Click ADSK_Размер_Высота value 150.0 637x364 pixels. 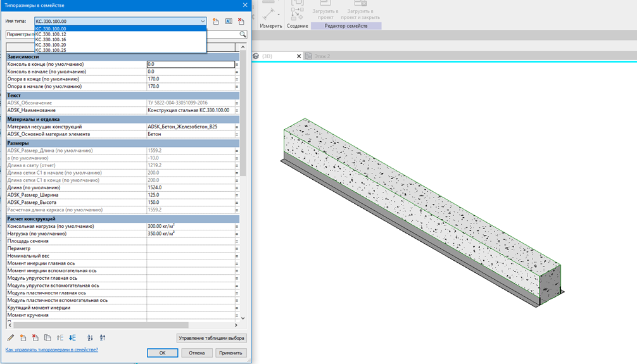tap(191, 202)
